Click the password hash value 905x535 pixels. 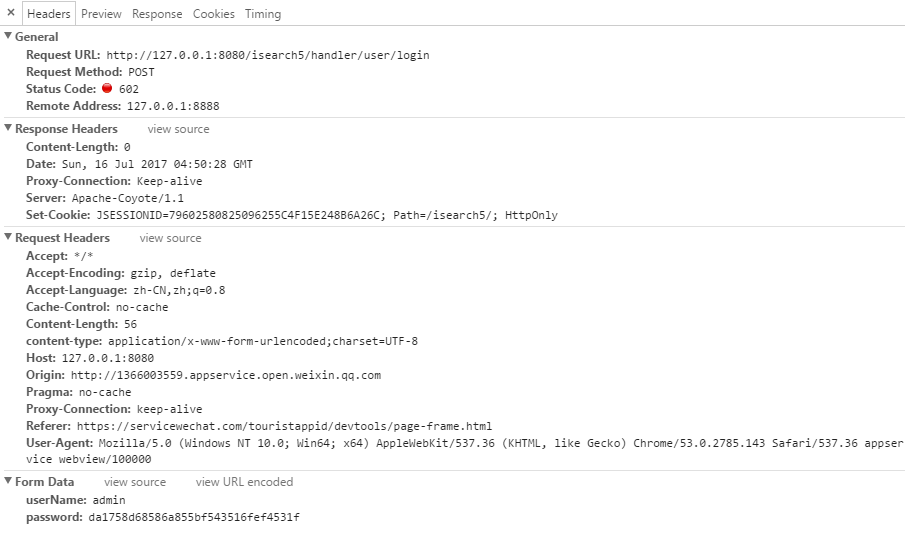194,517
